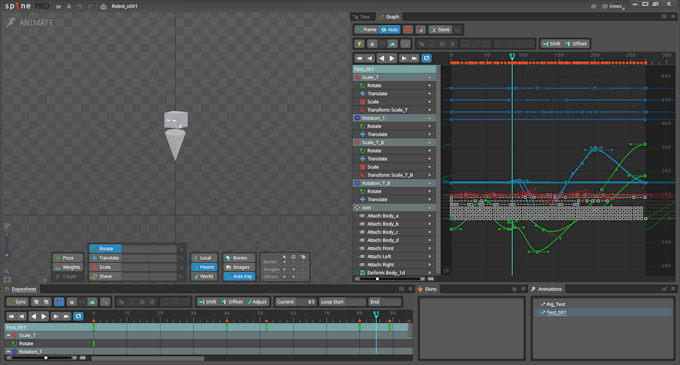Screen dimensions: 680x365
Task: Toggle the Bones compensation button
Action: (x=239, y=258)
